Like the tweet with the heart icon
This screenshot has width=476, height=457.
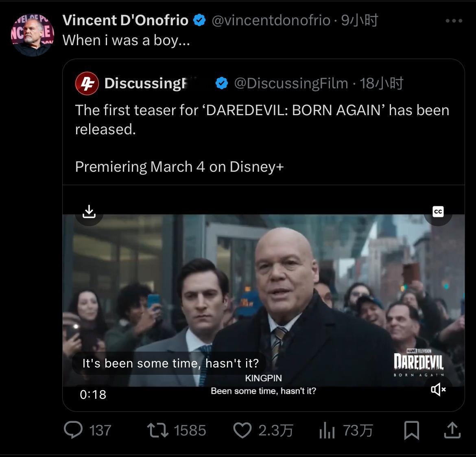point(243,430)
